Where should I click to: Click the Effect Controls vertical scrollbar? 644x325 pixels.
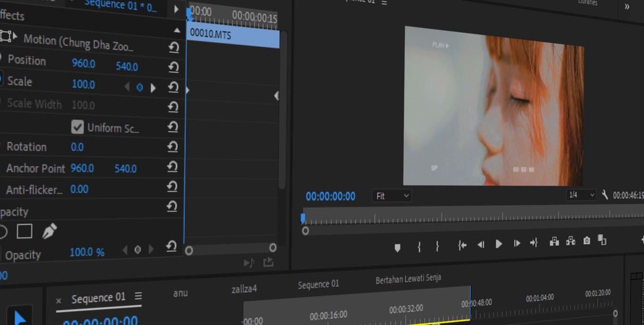point(282,110)
